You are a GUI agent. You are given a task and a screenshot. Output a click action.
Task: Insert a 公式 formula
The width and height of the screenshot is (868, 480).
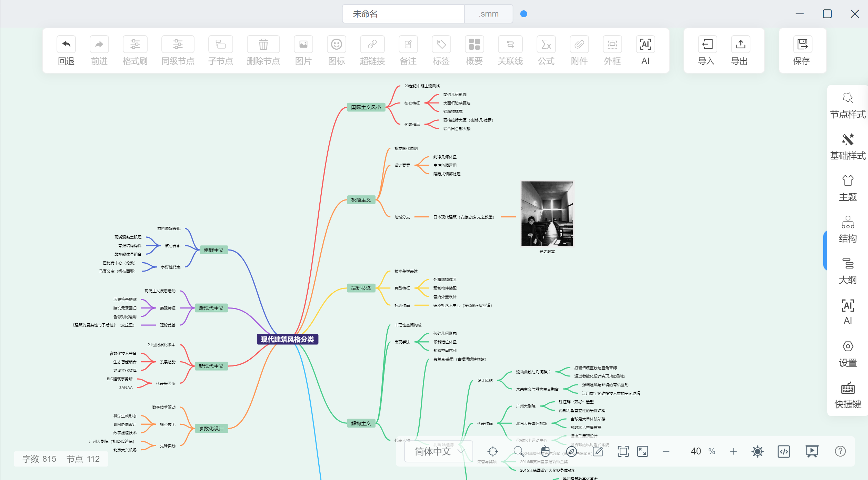[x=546, y=50]
